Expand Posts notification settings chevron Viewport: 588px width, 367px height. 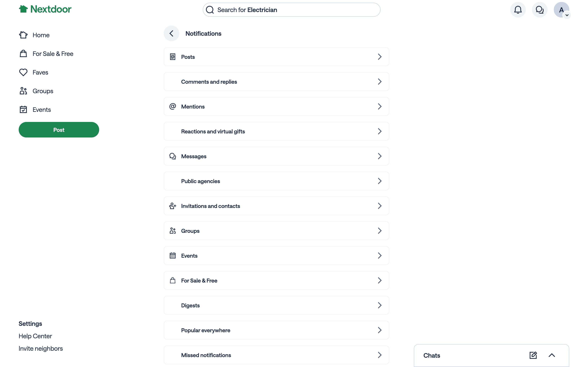(x=380, y=57)
